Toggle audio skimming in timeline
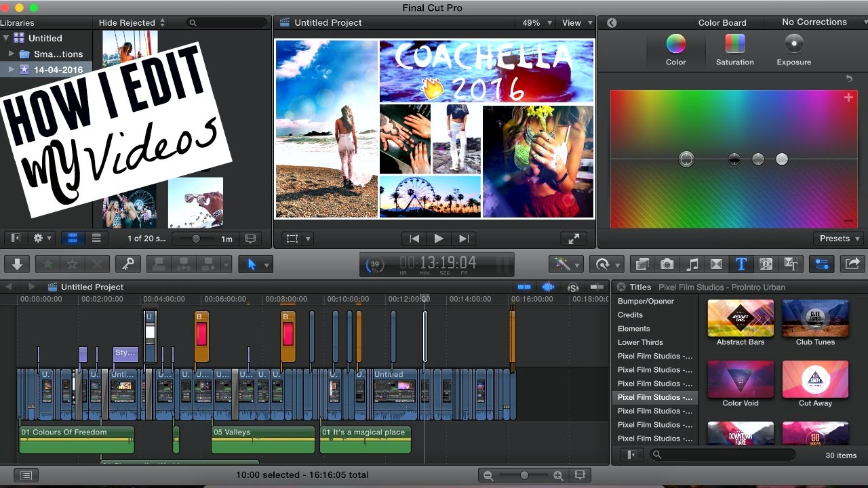Screen dimensions: 868x488 (548, 287)
